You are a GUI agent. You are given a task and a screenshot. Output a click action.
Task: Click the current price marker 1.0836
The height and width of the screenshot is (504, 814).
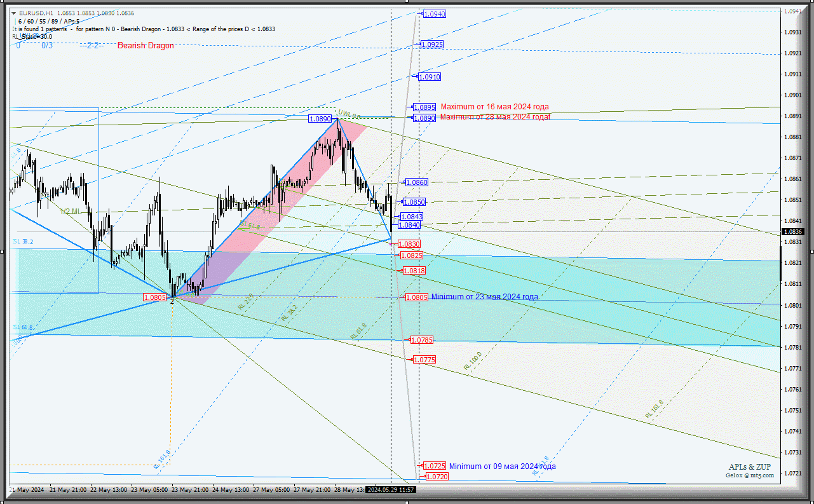[794, 232]
